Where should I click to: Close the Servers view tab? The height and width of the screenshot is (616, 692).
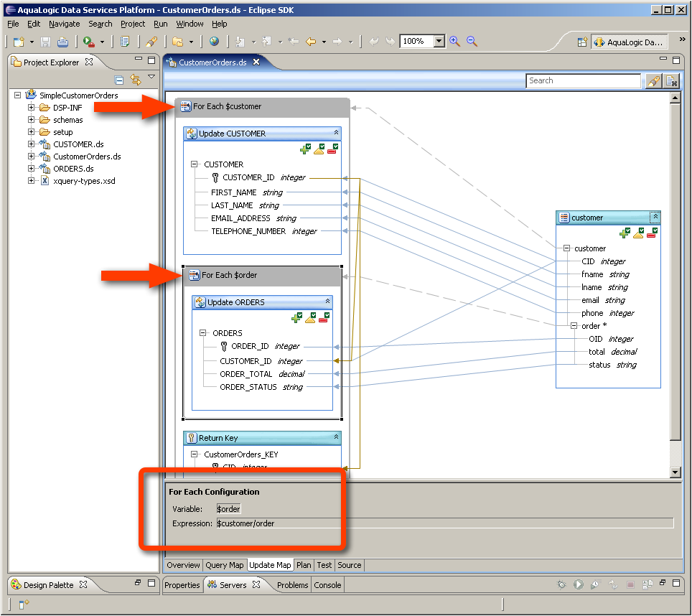click(256, 584)
